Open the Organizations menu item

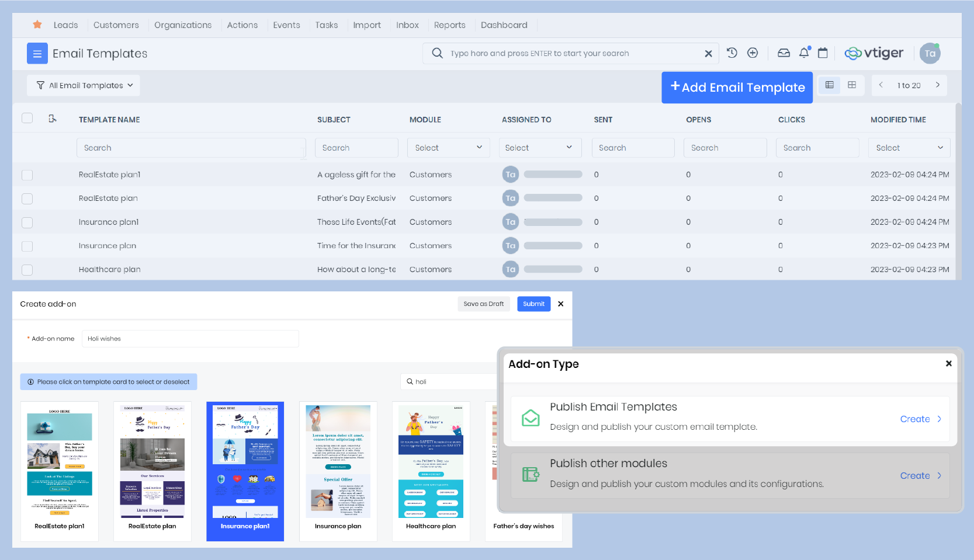(183, 25)
